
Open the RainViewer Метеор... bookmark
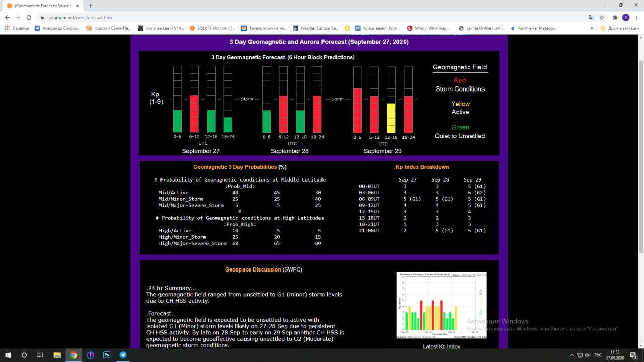pos(533,28)
